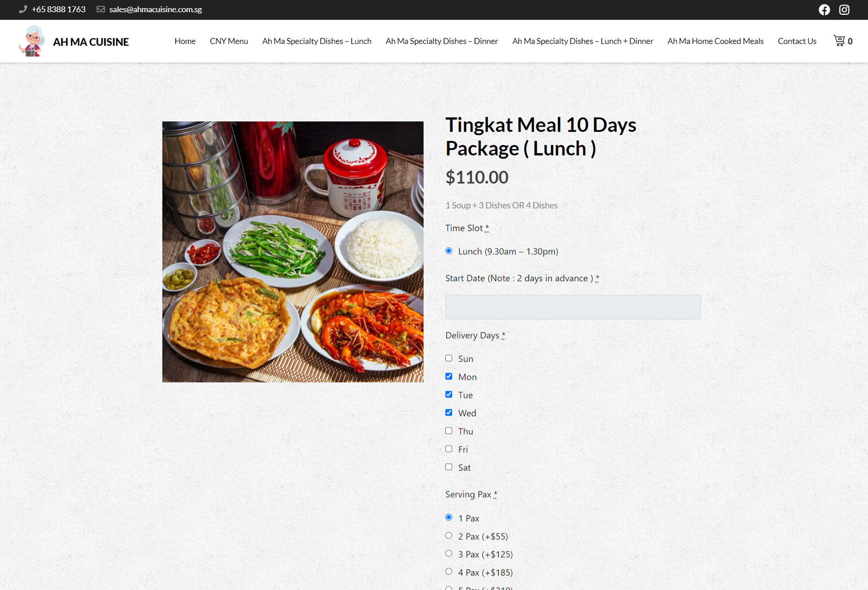This screenshot has width=868, height=590.
Task: Click the Start Date input field
Action: [x=573, y=307]
